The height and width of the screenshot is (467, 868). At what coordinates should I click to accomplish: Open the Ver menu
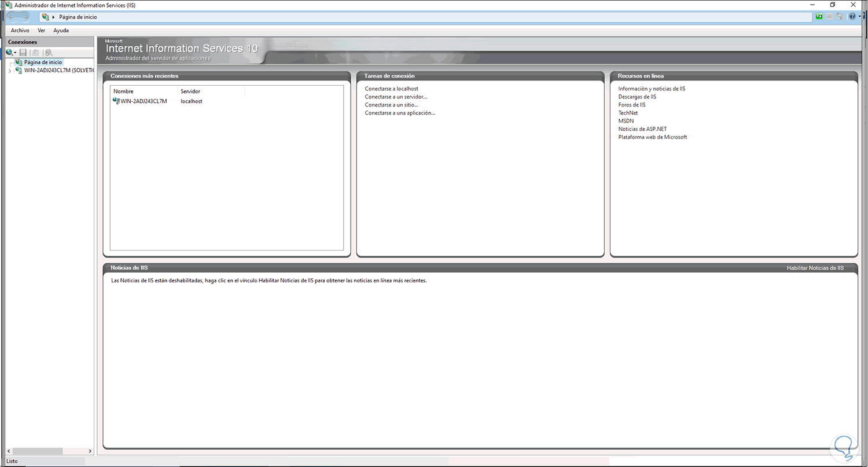pyautogui.click(x=42, y=30)
